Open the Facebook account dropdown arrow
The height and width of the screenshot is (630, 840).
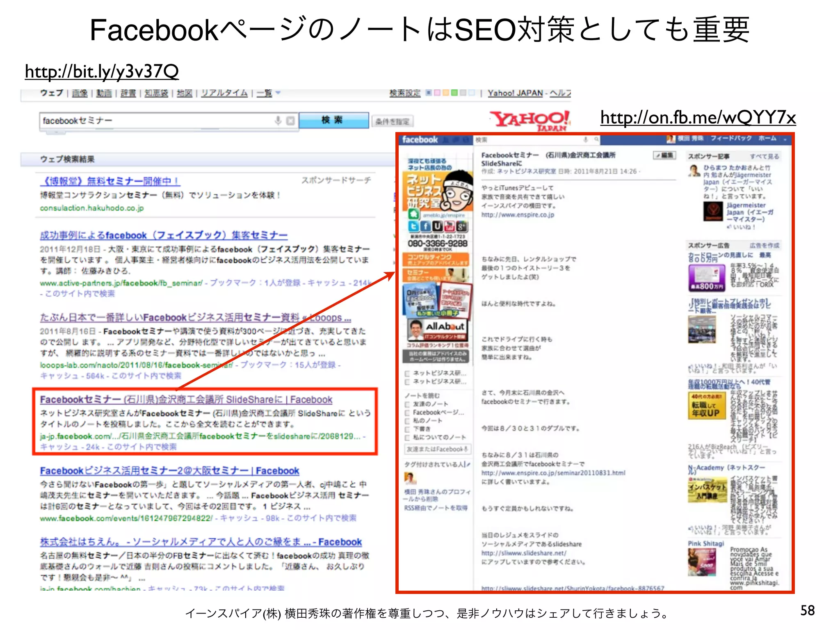pyautogui.click(x=785, y=139)
